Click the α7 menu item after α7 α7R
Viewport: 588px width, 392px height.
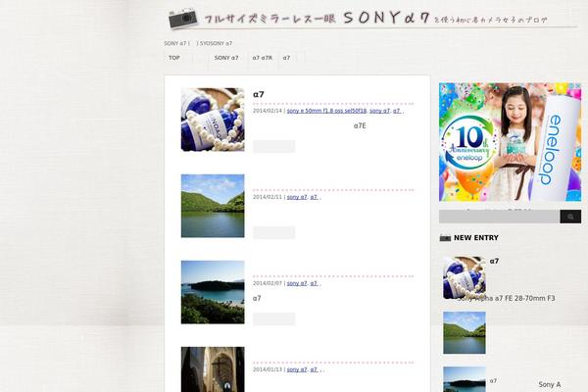286,58
